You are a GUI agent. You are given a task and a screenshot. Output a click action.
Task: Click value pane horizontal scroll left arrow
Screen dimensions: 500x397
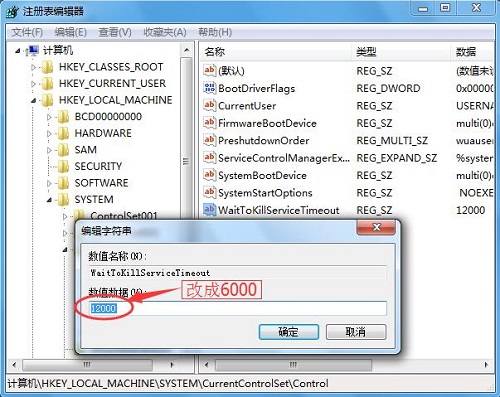(x=207, y=365)
